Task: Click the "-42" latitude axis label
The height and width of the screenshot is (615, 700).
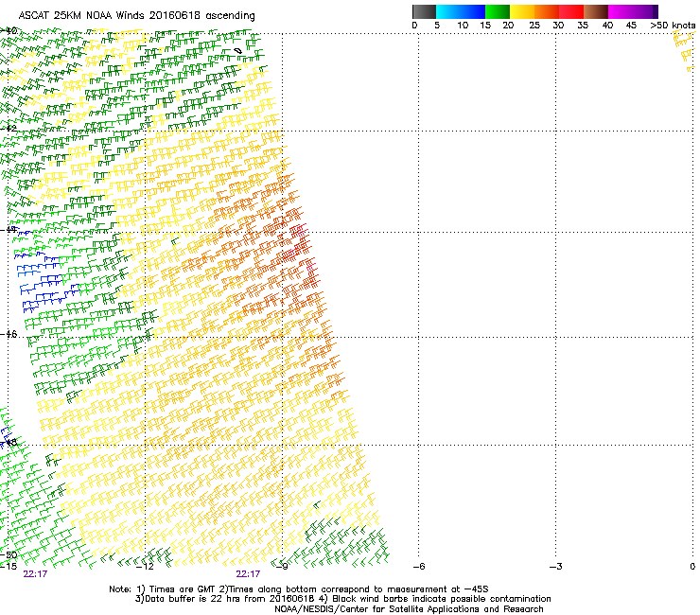Action: point(9,129)
